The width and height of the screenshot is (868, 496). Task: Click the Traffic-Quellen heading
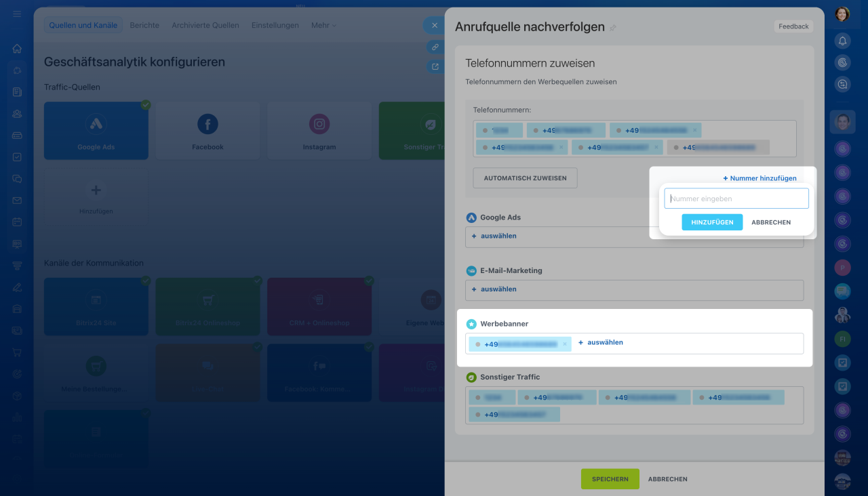coord(72,87)
